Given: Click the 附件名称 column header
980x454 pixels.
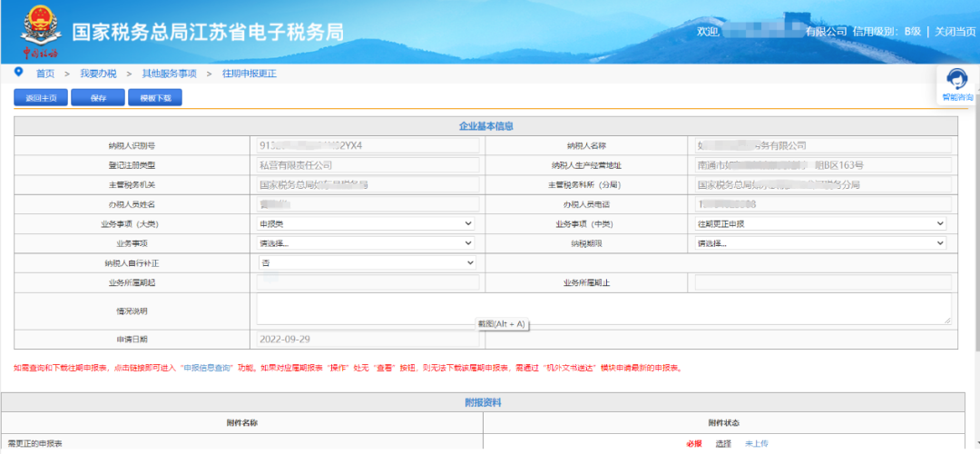Looking at the screenshot, I should point(242,423).
